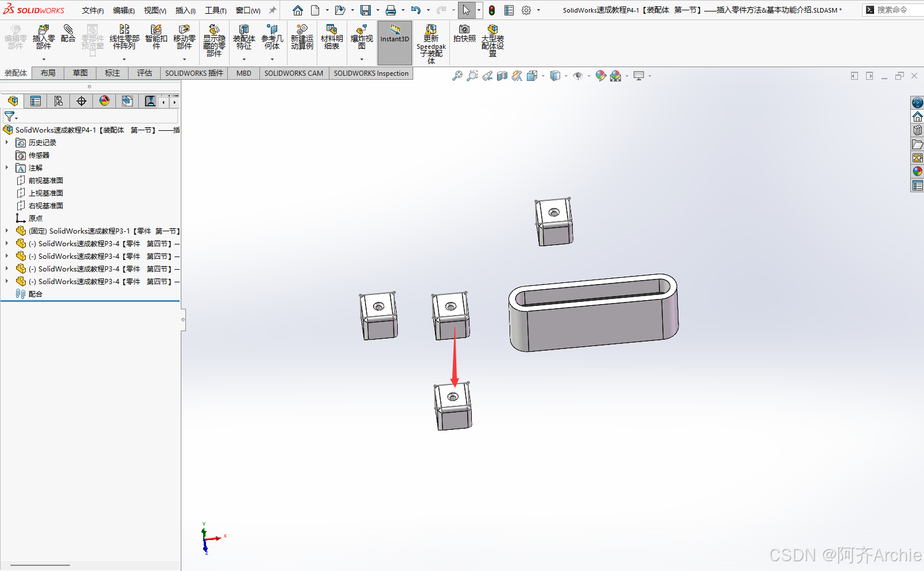This screenshot has width=924, height=571.
Task: Expand the 注解 (Annotations) tree node
Action: 7,168
